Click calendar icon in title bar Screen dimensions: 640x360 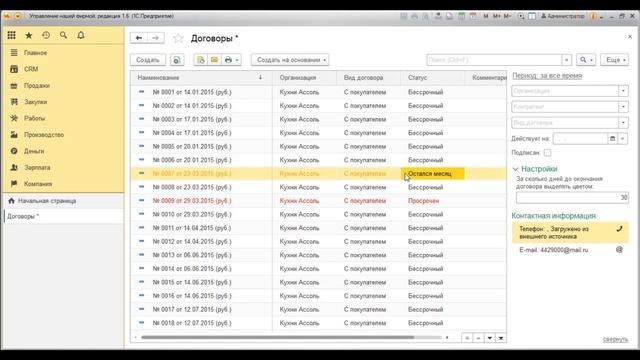pos(473,16)
